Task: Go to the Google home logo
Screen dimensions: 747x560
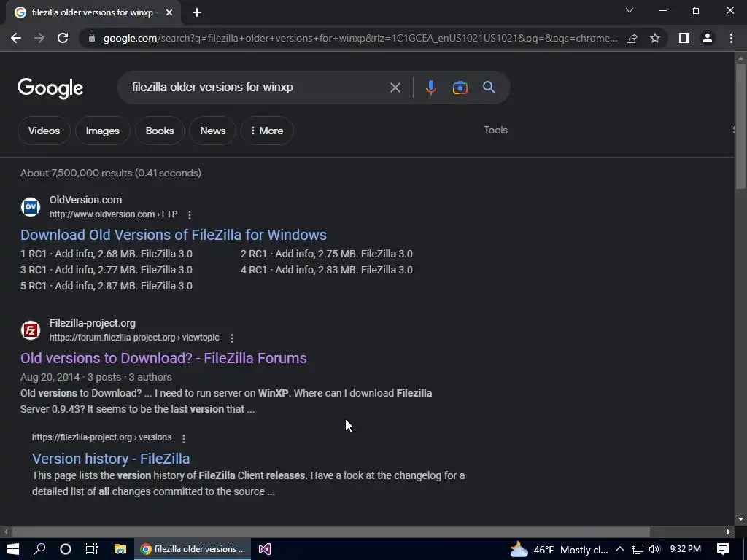Action: coord(50,88)
